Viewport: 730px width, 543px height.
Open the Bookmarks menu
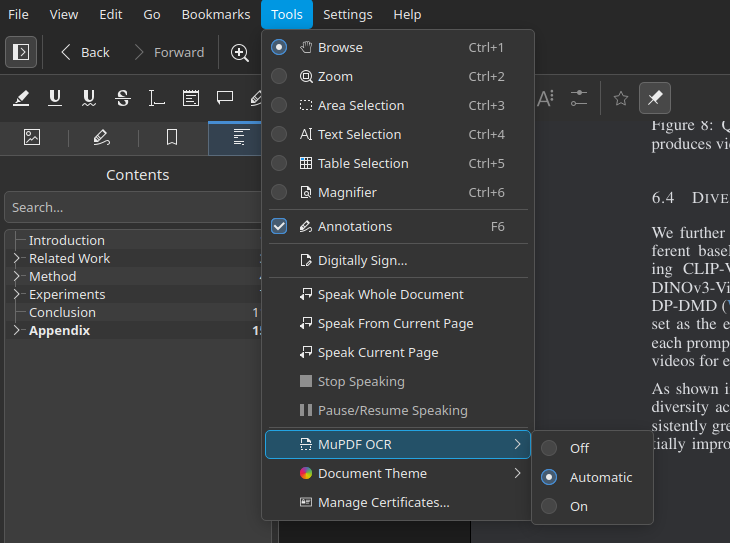coord(216,14)
